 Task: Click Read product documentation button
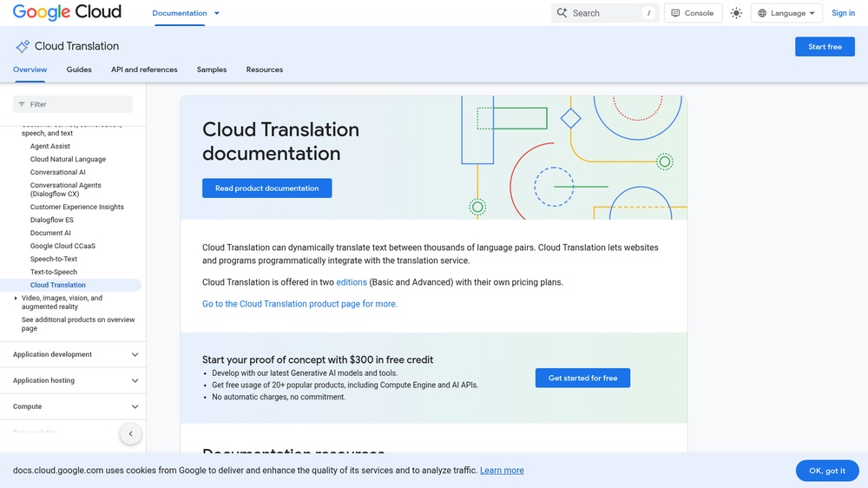(266, 188)
